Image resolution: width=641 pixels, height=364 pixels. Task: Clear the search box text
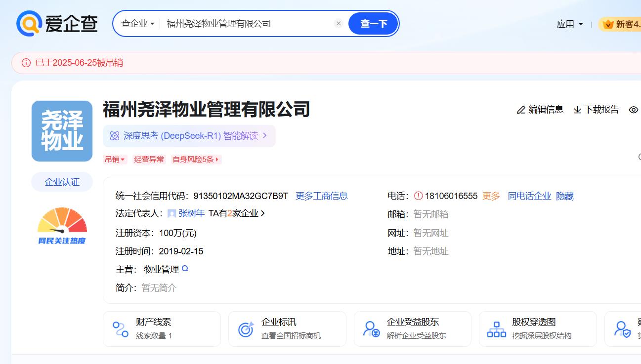(339, 23)
